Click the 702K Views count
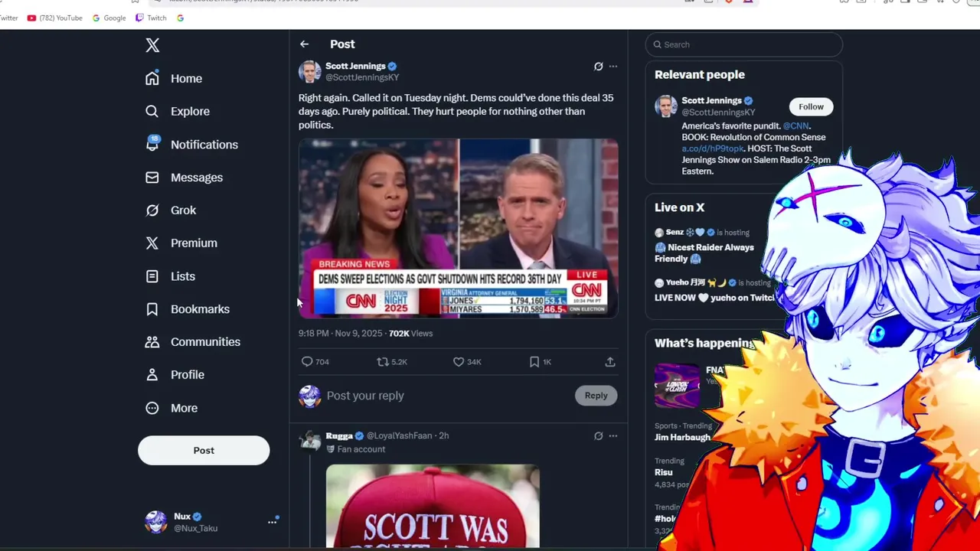This screenshot has height=551, width=980. (410, 334)
